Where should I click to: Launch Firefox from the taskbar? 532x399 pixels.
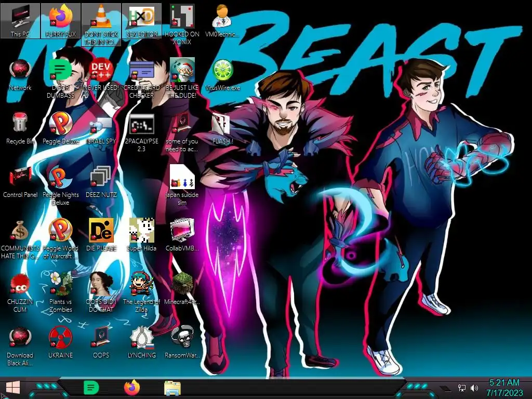[131, 388]
